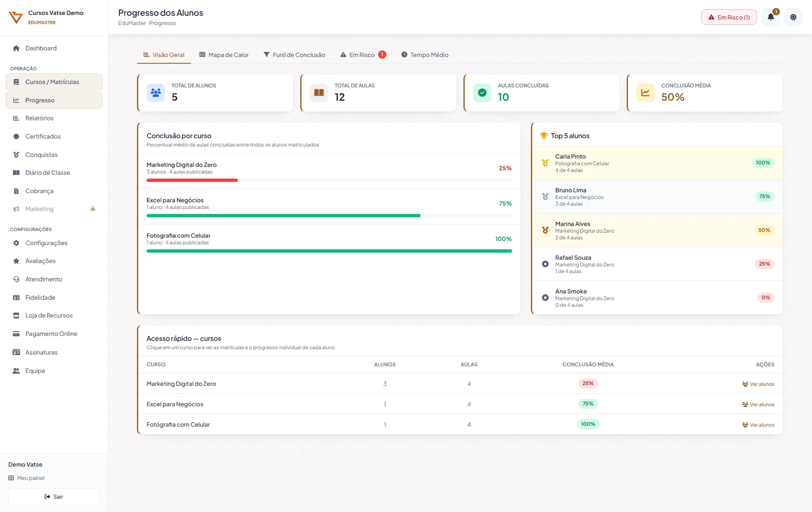Click the Vatse logo icon
This screenshot has height=512, width=812.
point(16,17)
